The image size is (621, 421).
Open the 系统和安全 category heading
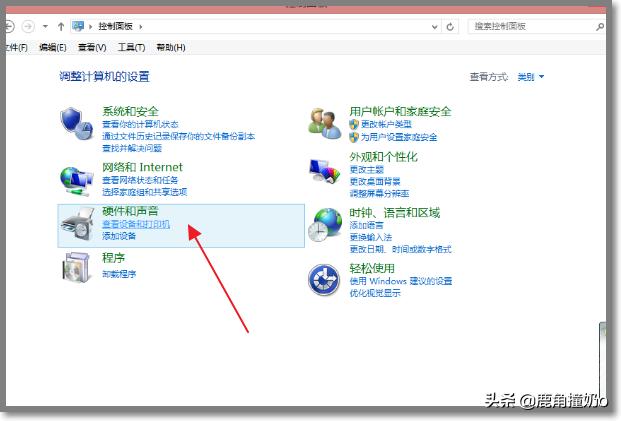tap(130, 111)
